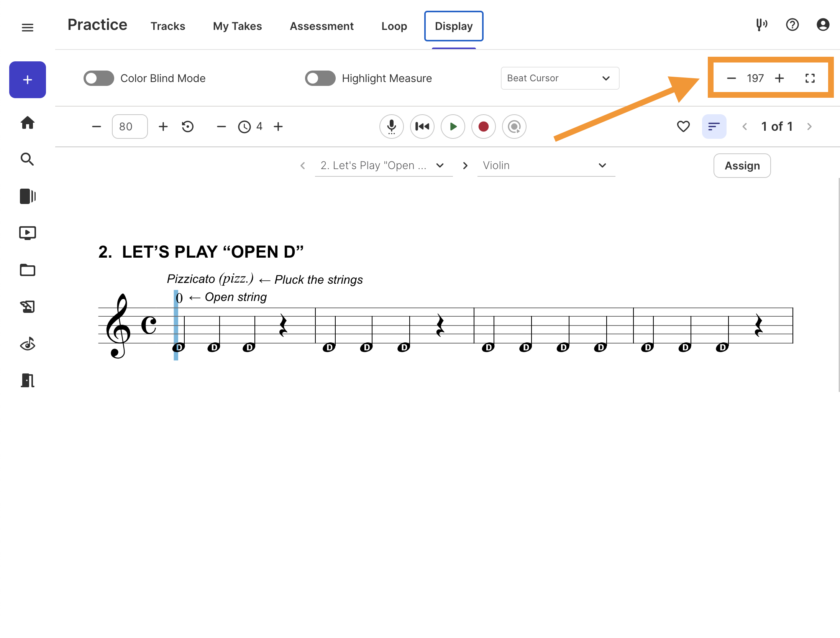Expand the Violin instrument dropdown
840x638 pixels.
pyautogui.click(x=546, y=166)
